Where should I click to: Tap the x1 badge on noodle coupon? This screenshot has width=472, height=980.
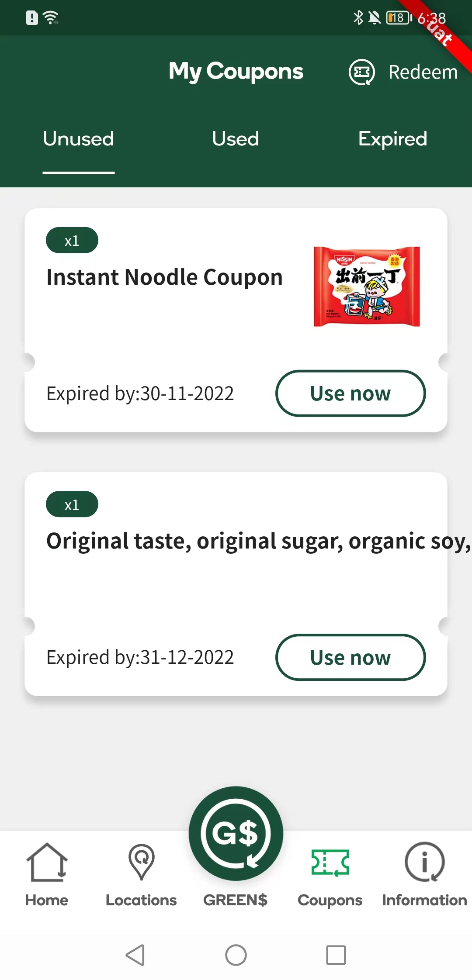click(x=72, y=240)
